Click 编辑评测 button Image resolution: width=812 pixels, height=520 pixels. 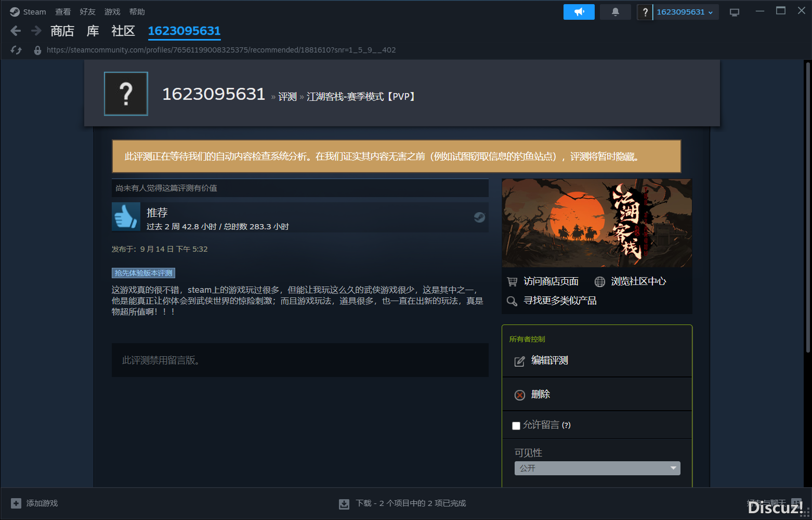pyautogui.click(x=549, y=360)
